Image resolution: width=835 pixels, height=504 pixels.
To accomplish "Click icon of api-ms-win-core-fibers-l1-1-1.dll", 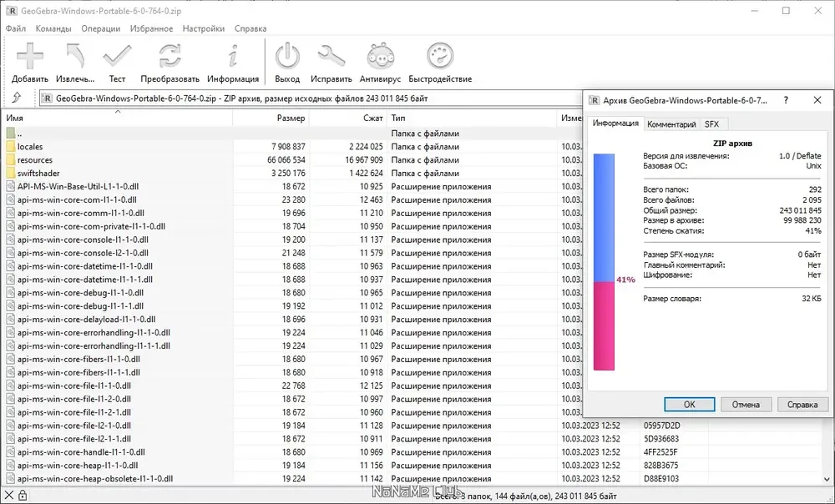I will coord(11,372).
